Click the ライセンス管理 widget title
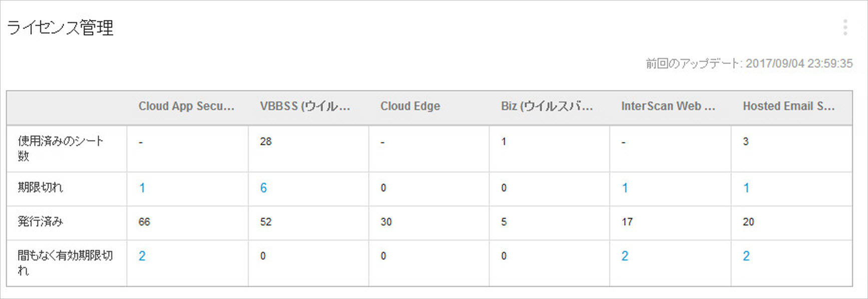Screen dimensions: 868x299 60,27
